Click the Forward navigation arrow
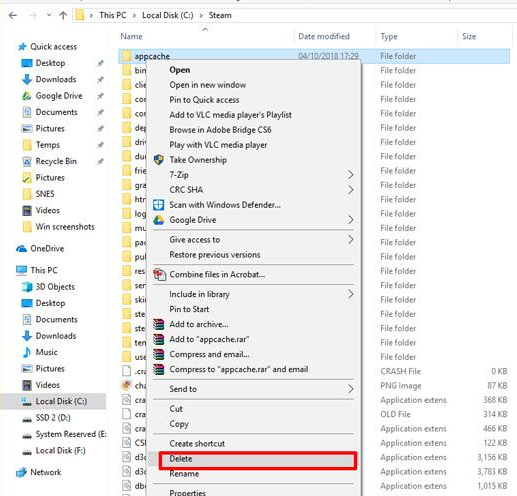Screen dimensions: 517x496 coord(32,15)
